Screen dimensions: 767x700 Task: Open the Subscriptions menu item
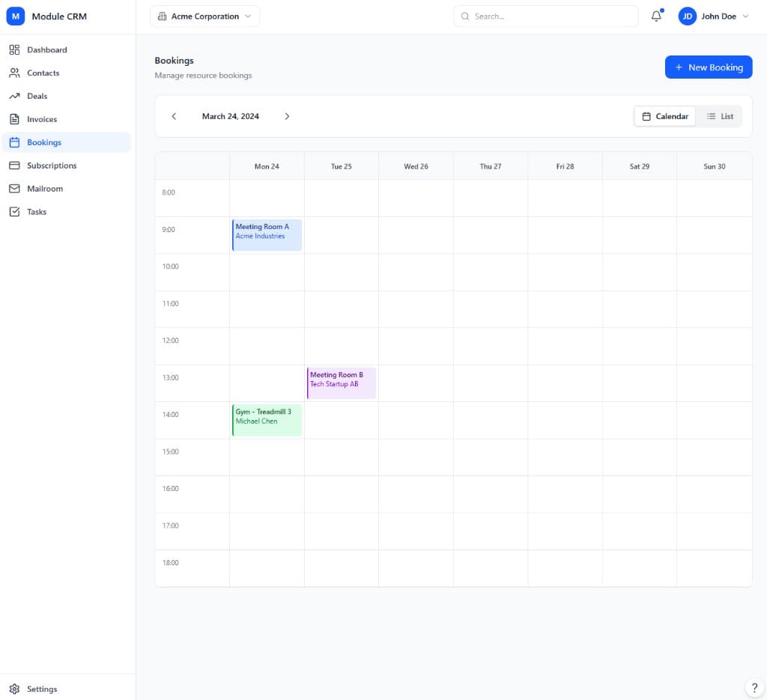[67, 165]
